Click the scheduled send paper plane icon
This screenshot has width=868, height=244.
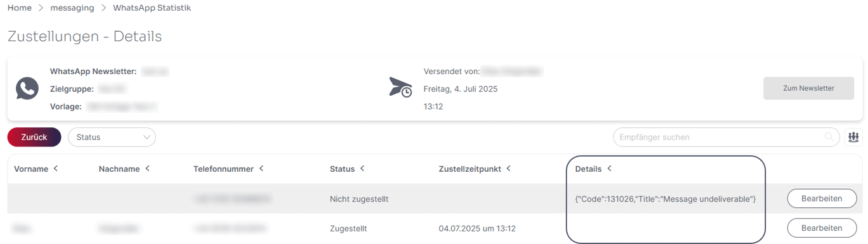[x=400, y=87]
